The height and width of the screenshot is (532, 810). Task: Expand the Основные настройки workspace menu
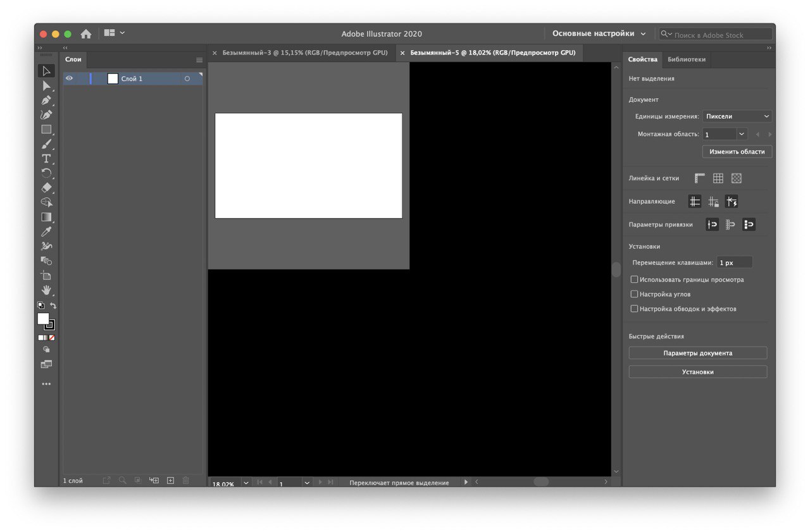pos(599,34)
